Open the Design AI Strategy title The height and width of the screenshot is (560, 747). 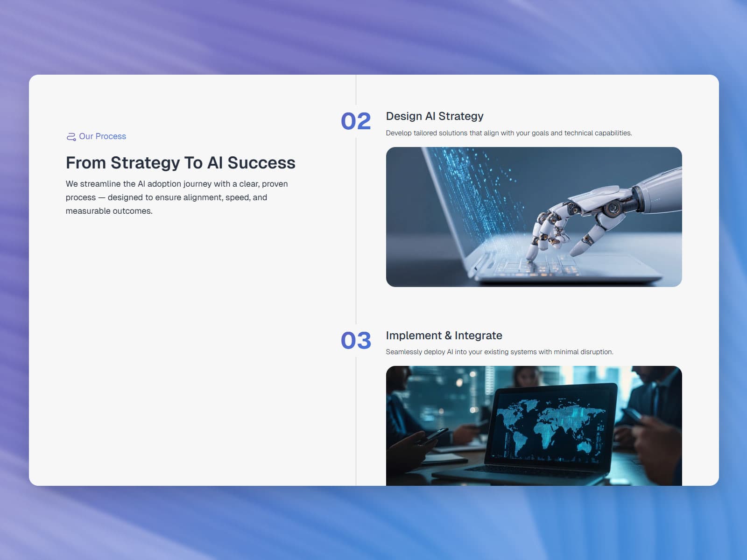point(434,116)
